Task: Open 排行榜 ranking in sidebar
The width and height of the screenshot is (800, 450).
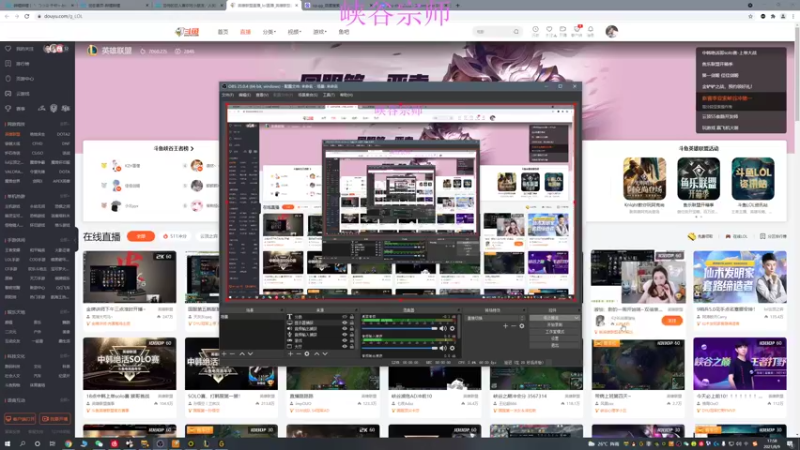Action: [18, 64]
